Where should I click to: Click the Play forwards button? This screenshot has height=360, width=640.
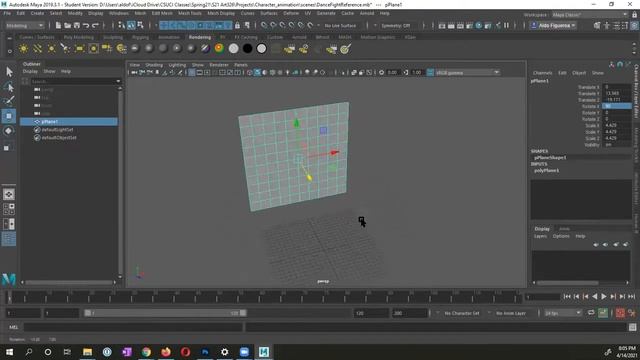click(604, 297)
